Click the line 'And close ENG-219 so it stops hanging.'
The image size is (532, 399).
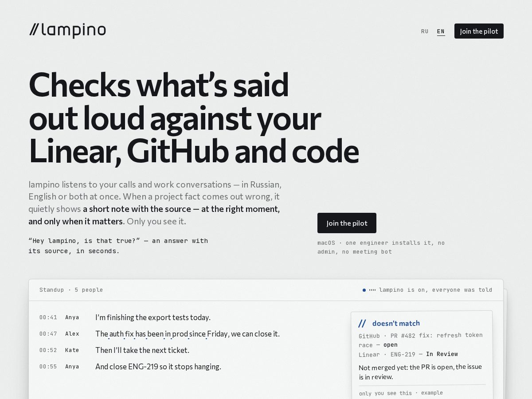click(158, 367)
